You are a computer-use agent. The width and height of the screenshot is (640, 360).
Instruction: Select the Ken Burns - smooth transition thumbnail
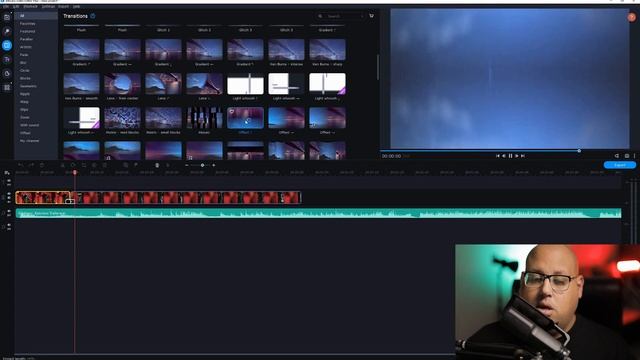[81, 84]
